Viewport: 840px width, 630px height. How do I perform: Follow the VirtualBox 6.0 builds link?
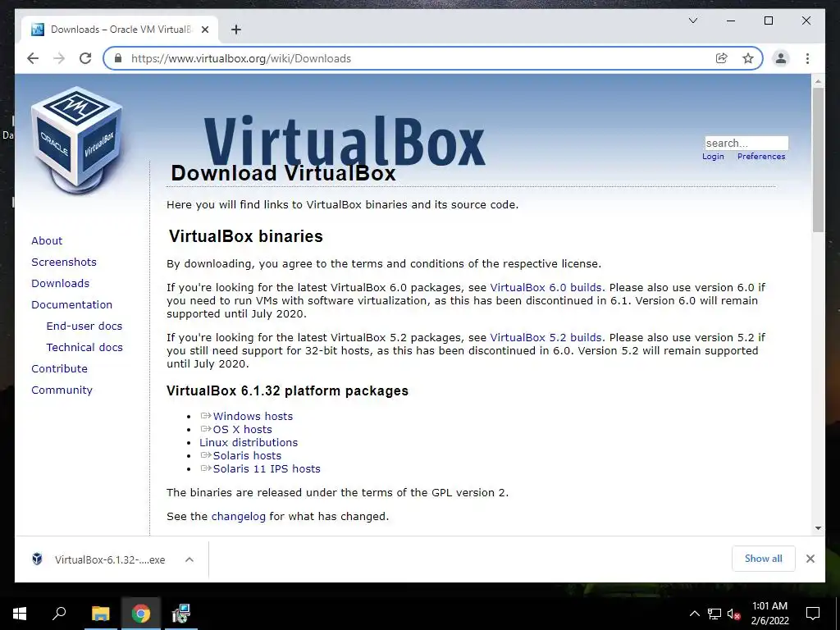(x=546, y=288)
